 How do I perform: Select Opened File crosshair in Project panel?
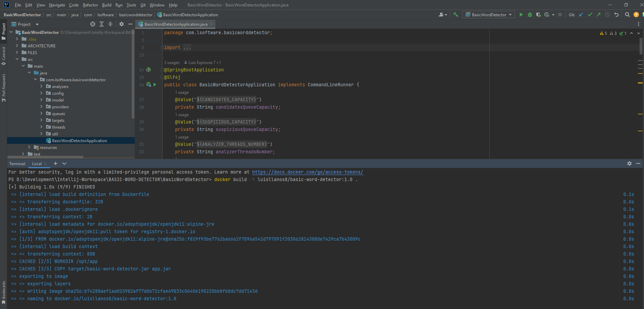pos(92,24)
